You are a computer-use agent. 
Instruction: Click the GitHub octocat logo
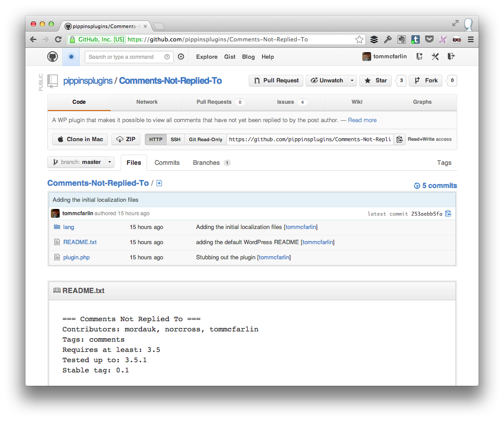pos(52,57)
